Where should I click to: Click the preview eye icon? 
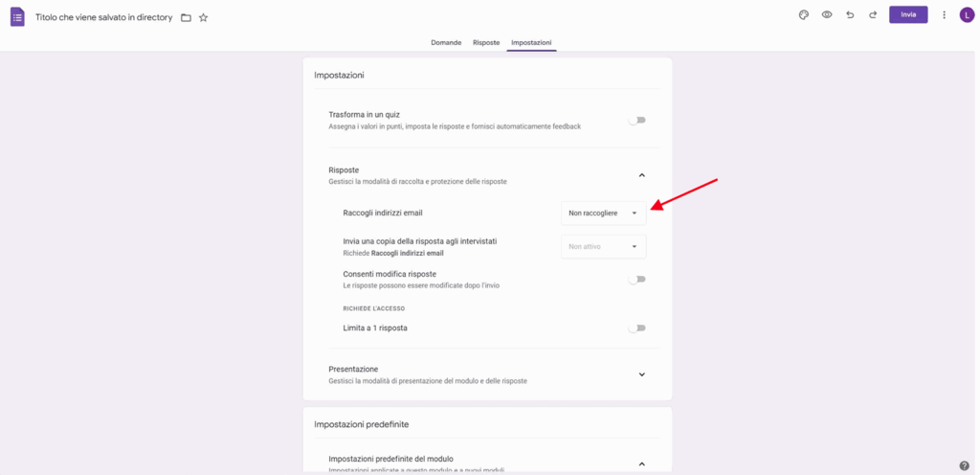(x=827, y=15)
